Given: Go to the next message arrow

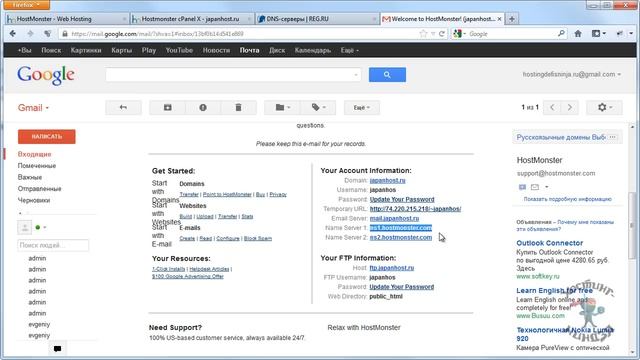Looking at the screenshot, I should (569, 107).
